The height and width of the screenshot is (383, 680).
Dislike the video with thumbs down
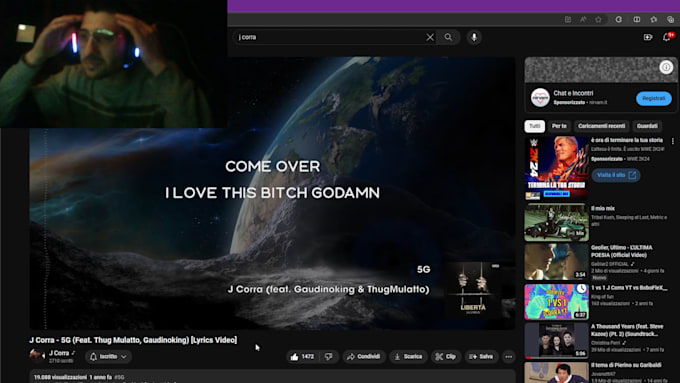click(x=329, y=357)
